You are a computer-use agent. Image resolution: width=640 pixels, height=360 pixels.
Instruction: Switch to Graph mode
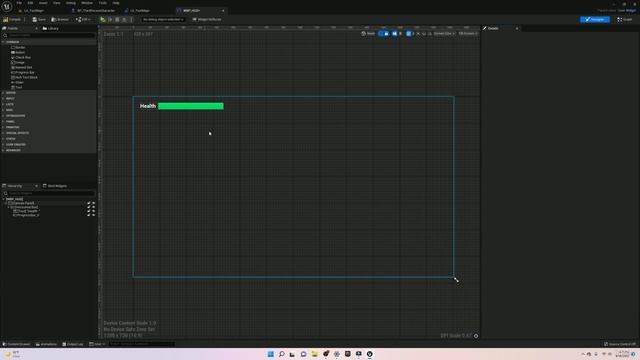pyautogui.click(x=624, y=19)
